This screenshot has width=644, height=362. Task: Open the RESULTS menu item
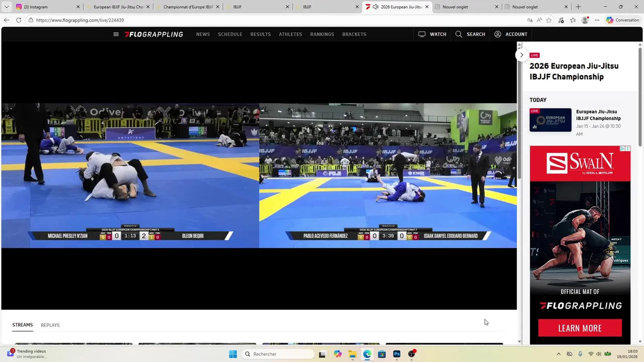pyautogui.click(x=261, y=34)
